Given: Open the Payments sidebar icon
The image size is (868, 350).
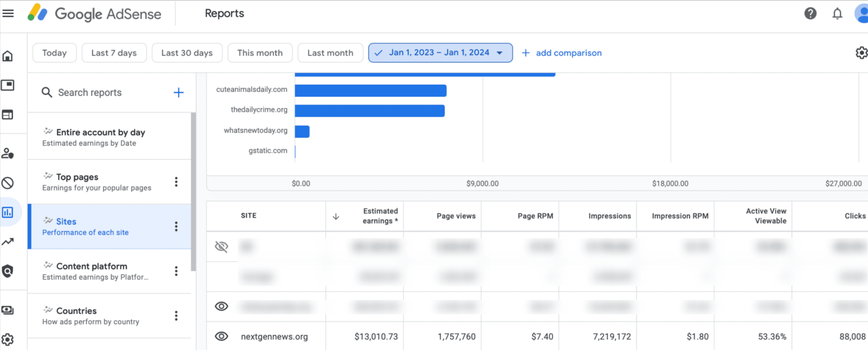Looking at the screenshot, I should (x=7, y=310).
